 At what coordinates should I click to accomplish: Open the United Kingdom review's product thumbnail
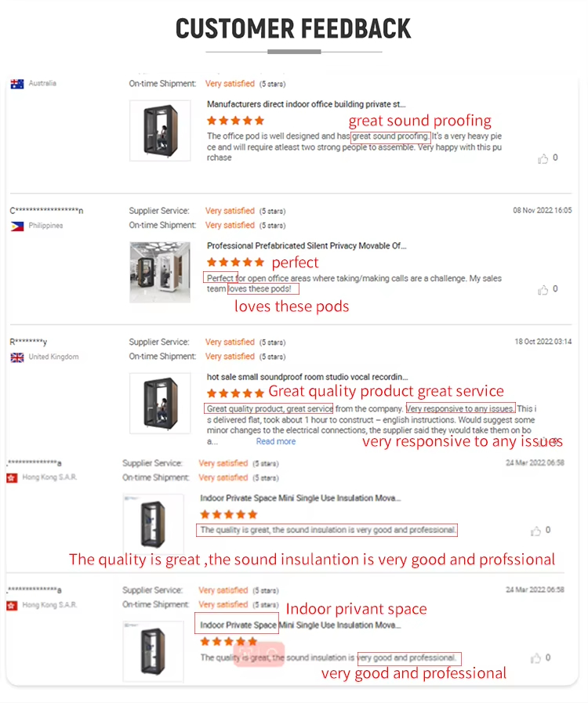(160, 404)
